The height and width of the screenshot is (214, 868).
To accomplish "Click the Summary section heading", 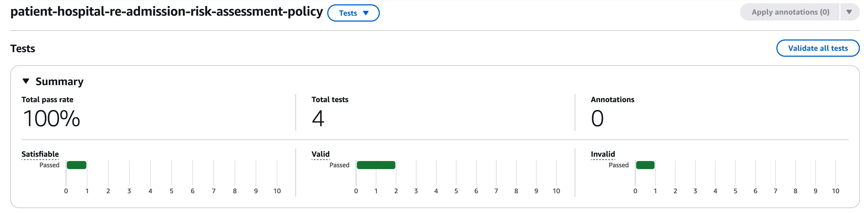I will 59,81.
